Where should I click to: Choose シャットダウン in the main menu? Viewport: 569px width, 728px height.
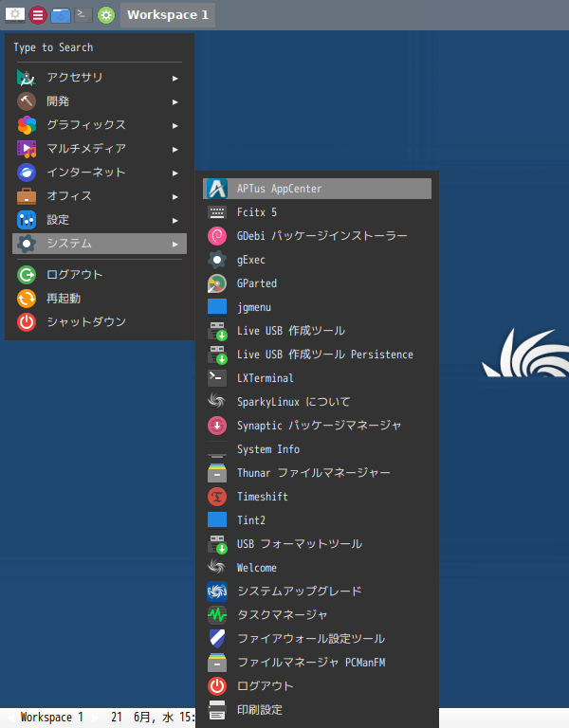click(100, 321)
